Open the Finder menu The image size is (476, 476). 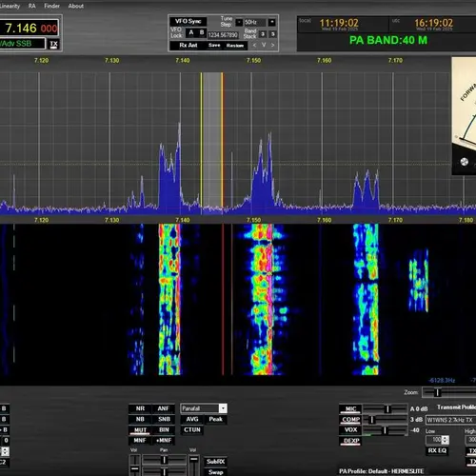pos(51,6)
